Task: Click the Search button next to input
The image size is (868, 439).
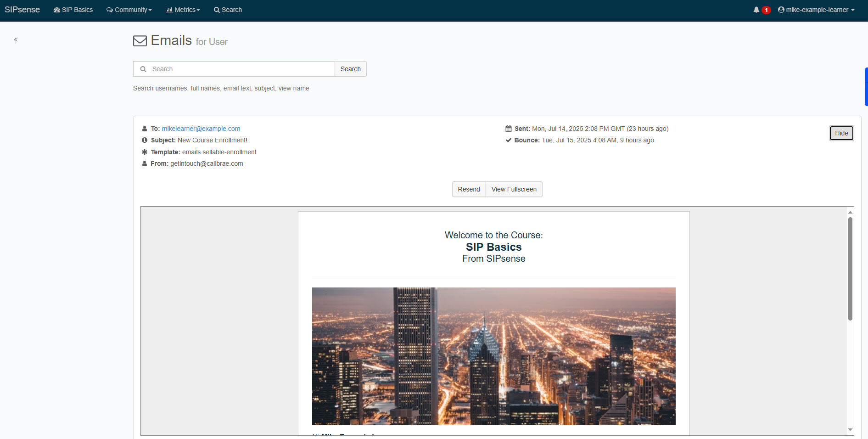Action: (x=351, y=69)
